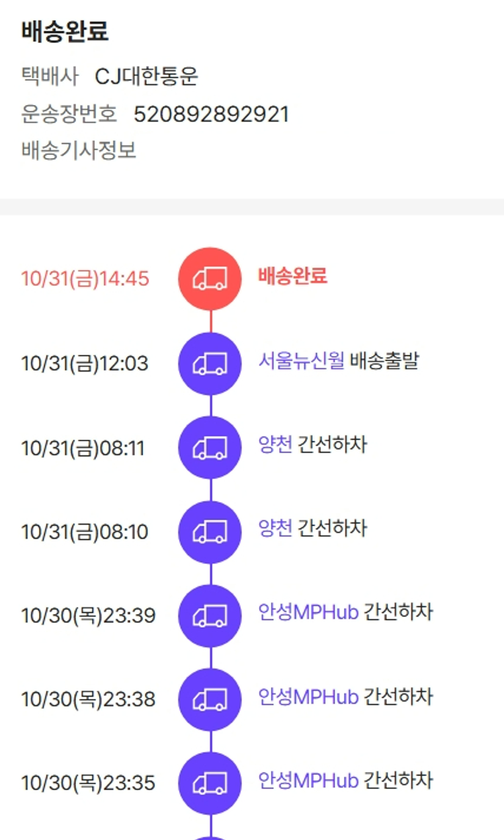Open the 안성MPHub link in the 23:35 entry
The width and height of the screenshot is (504, 840).
click(x=308, y=781)
